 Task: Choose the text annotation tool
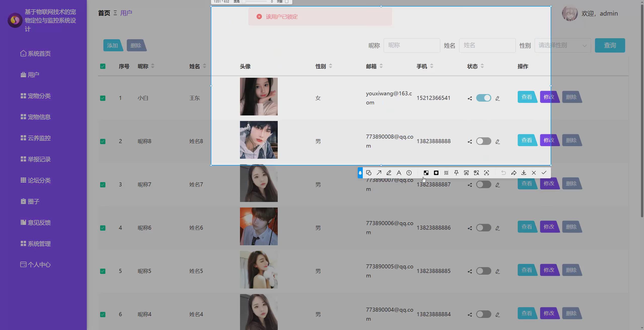click(x=399, y=173)
